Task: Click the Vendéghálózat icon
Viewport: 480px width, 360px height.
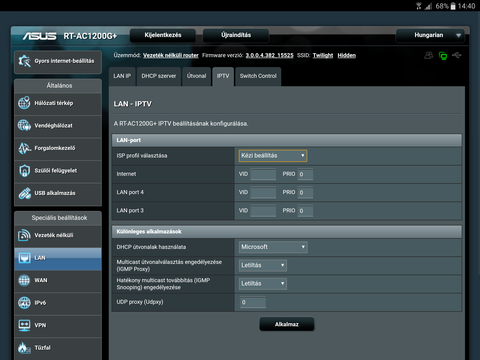Action: pos(24,125)
